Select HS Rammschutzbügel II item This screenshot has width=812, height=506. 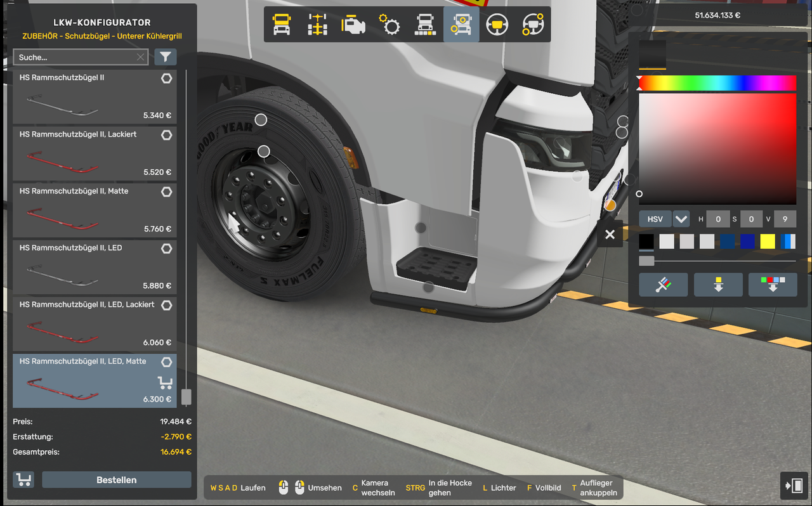(x=95, y=97)
